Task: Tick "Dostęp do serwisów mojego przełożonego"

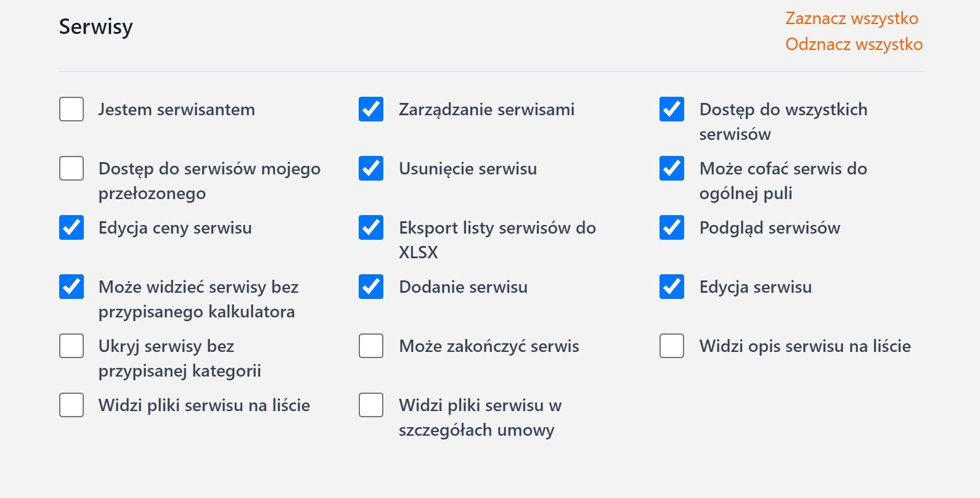Action: pyautogui.click(x=71, y=168)
